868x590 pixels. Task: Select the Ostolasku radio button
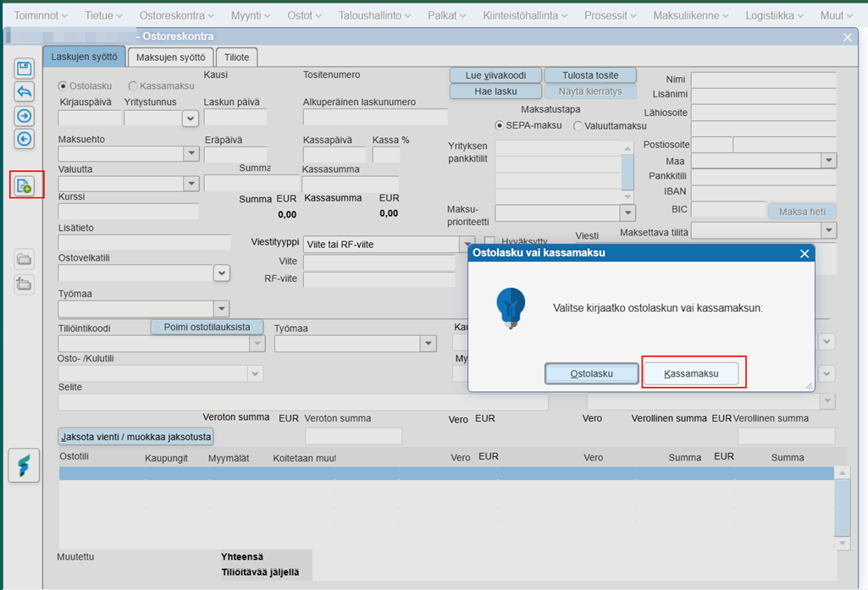tap(63, 85)
